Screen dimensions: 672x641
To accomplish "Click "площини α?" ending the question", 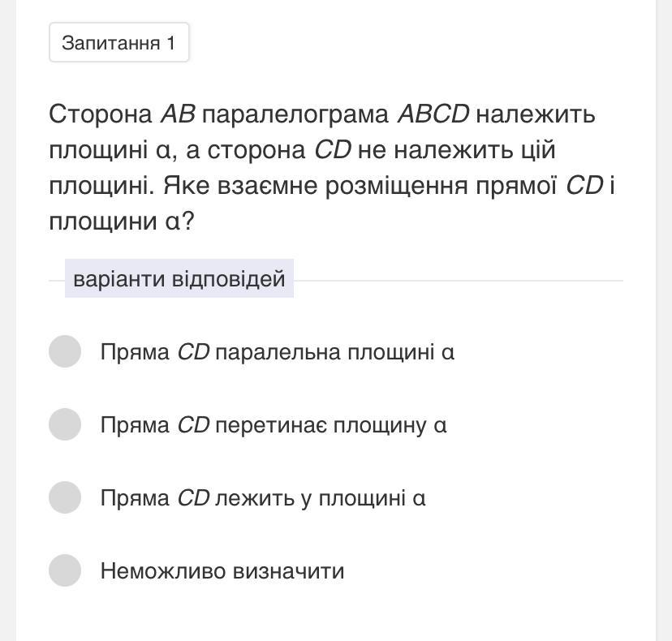I will (122, 222).
